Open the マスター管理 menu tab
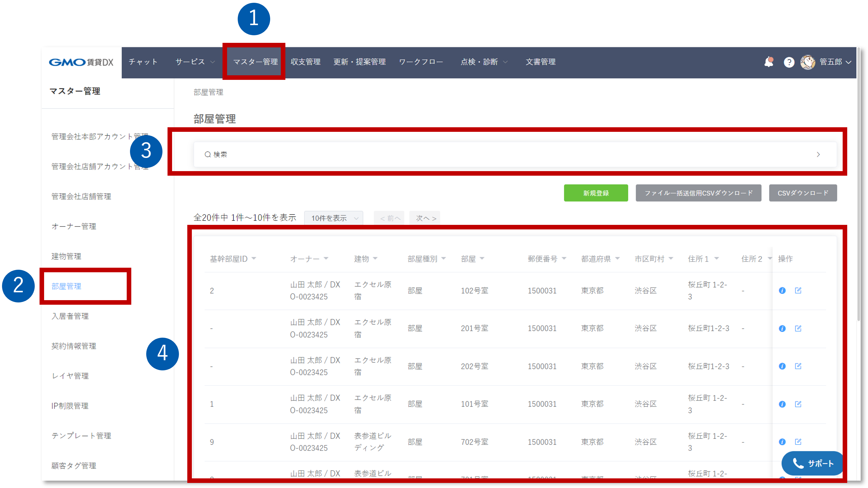The image size is (868, 488). pyautogui.click(x=255, y=62)
